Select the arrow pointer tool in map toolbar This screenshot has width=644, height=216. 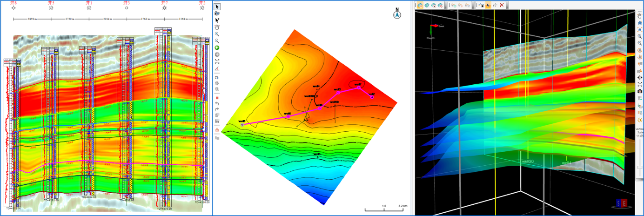pyautogui.click(x=217, y=7)
